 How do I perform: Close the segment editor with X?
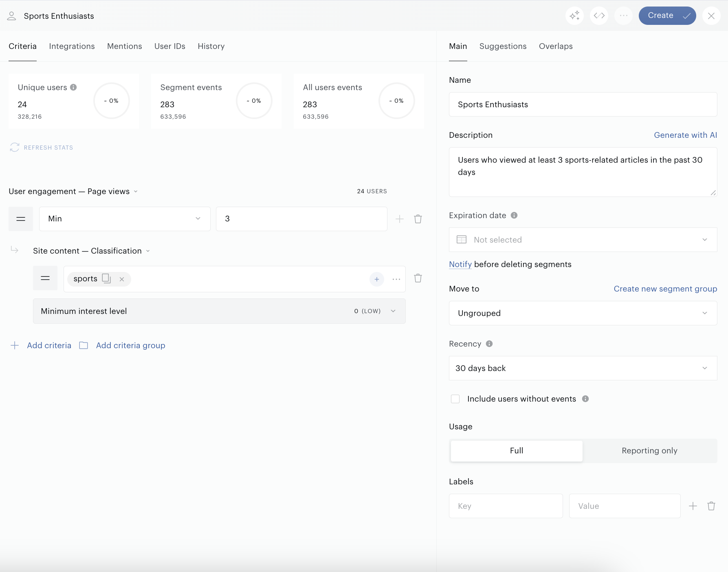[x=711, y=15]
